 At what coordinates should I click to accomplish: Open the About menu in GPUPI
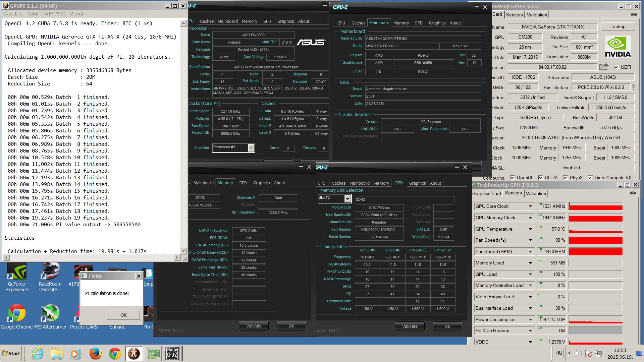[x=77, y=14]
